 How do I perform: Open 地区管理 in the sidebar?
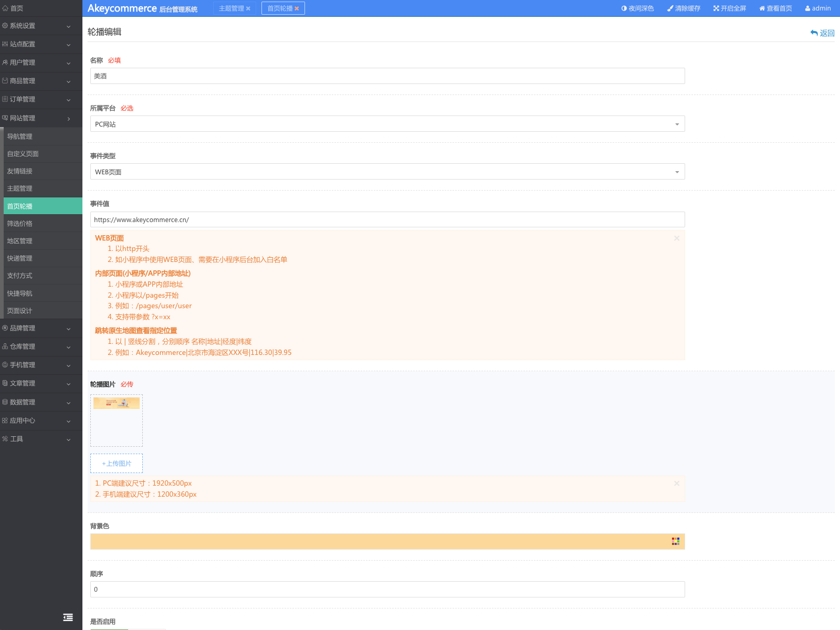43,241
